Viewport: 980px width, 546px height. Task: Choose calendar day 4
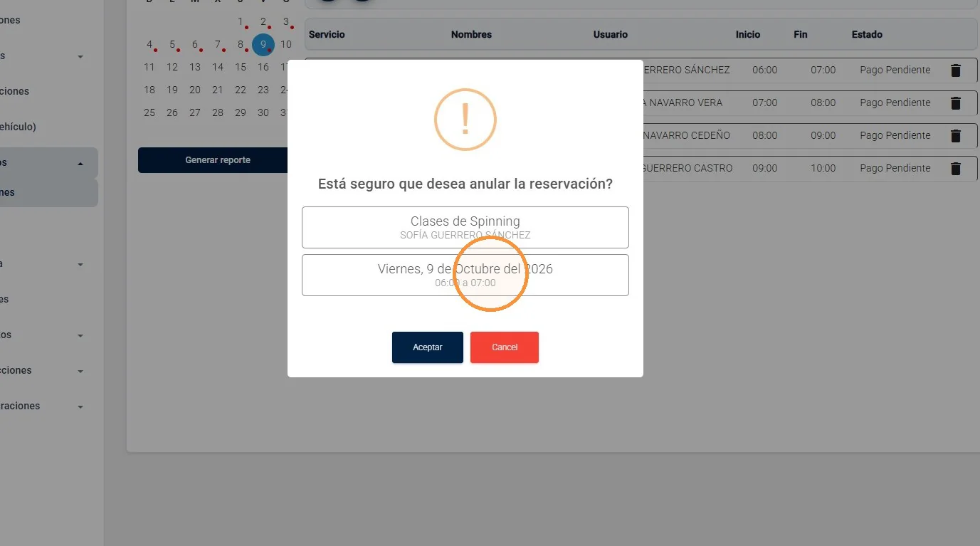pyautogui.click(x=149, y=44)
